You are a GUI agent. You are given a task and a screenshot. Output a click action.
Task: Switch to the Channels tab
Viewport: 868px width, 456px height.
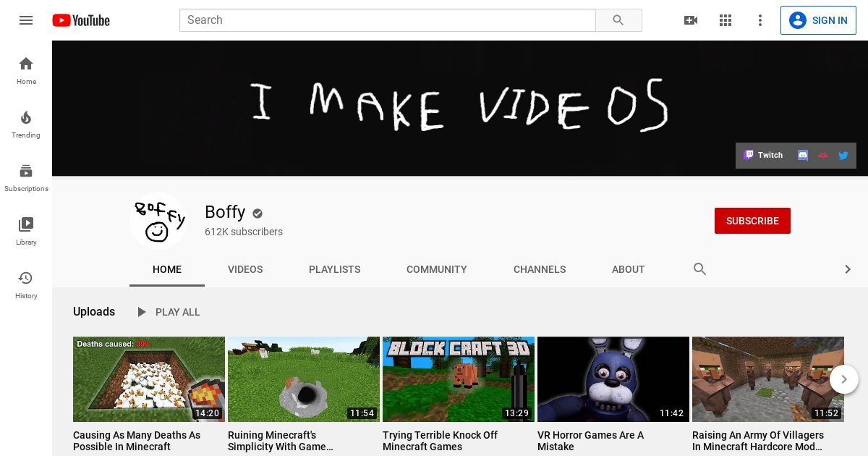tap(540, 269)
